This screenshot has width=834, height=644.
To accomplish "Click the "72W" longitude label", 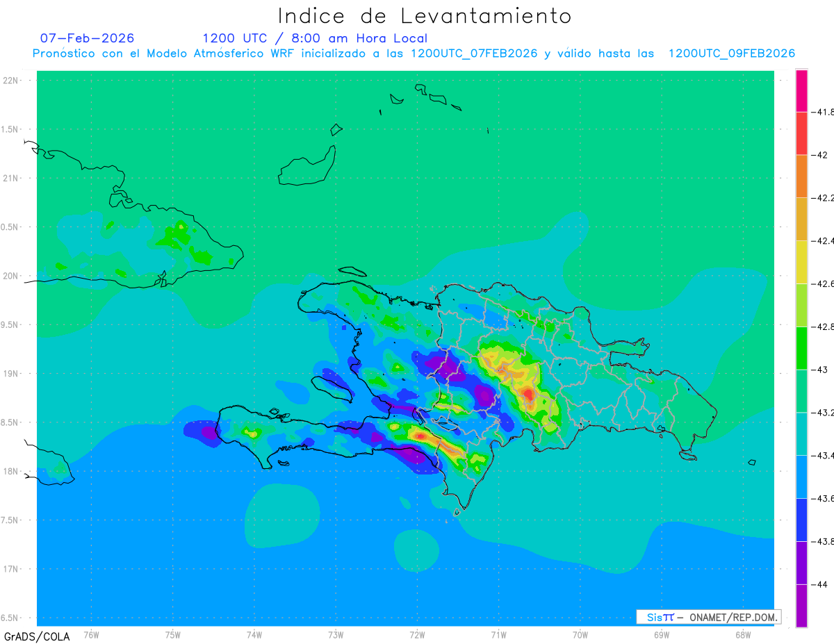I will tap(417, 634).
